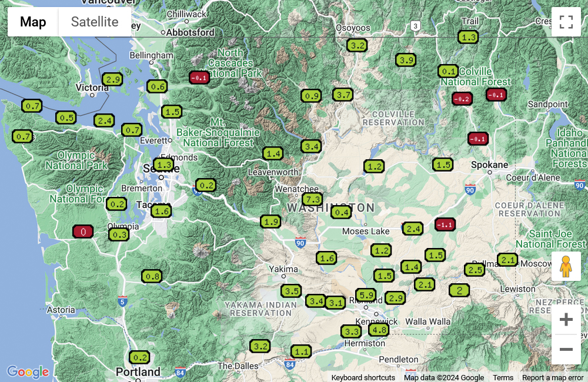Click the red -1.1 marker
The width and height of the screenshot is (588, 382).
tap(445, 224)
